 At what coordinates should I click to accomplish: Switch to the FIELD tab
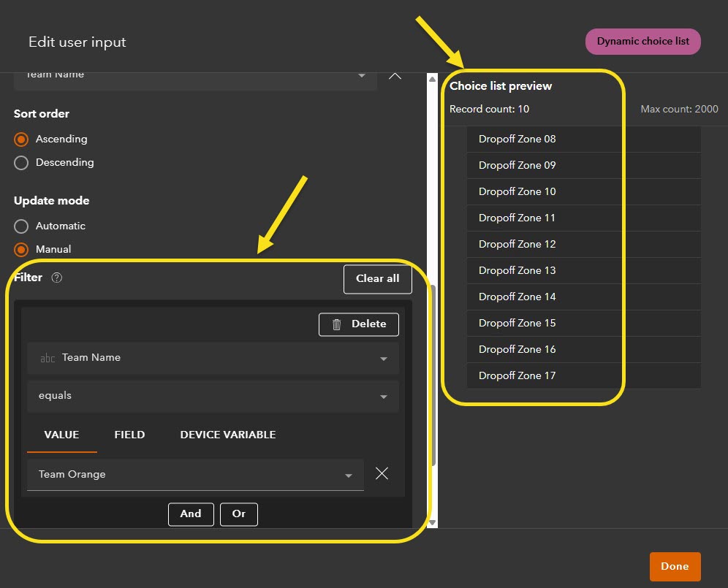tap(129, 434)
